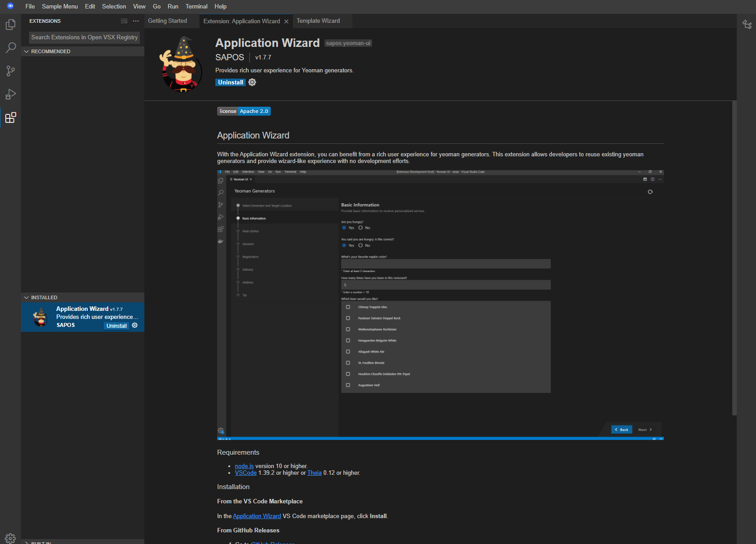Collapse the RECOMMENDED section
The width and height of the screenshot is (756, 544).
[83, 51]
